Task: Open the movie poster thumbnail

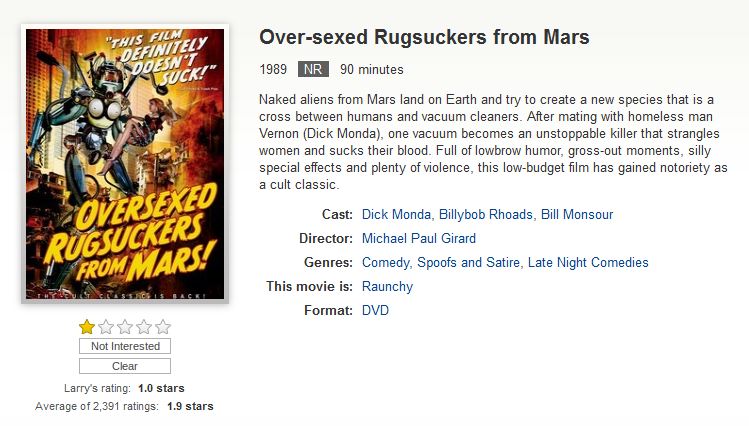Action: [x=125, y=164]
